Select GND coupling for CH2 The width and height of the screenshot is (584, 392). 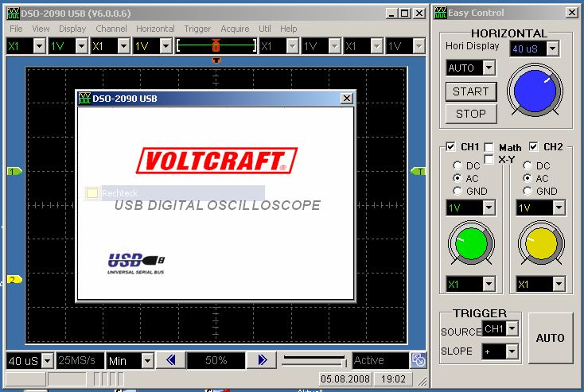pyautogui.click(x=528, y=191)
